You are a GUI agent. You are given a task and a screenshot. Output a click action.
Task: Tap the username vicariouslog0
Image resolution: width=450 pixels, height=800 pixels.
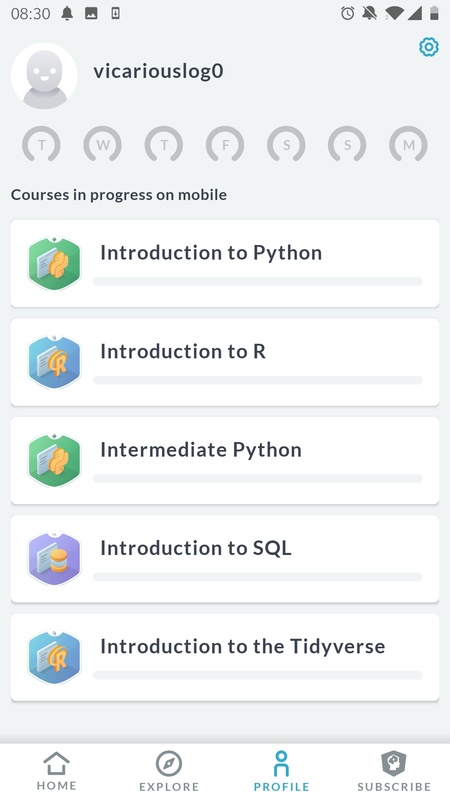click(158, 71)
